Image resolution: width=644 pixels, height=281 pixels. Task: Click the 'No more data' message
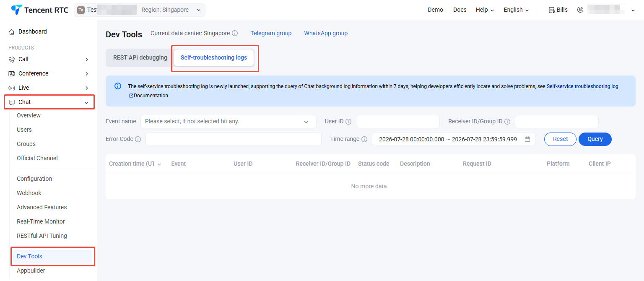point(369,186)
